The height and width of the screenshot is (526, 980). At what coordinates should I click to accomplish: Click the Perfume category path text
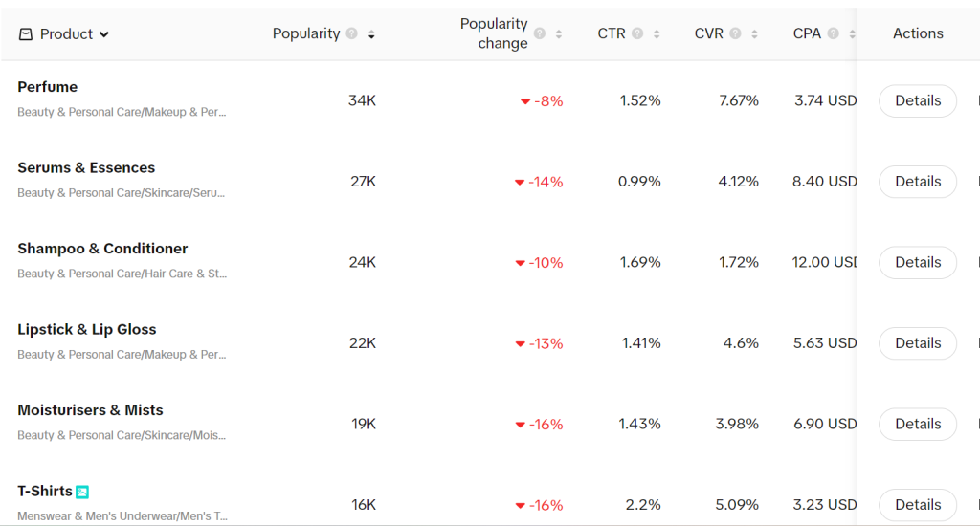[122, 112]
